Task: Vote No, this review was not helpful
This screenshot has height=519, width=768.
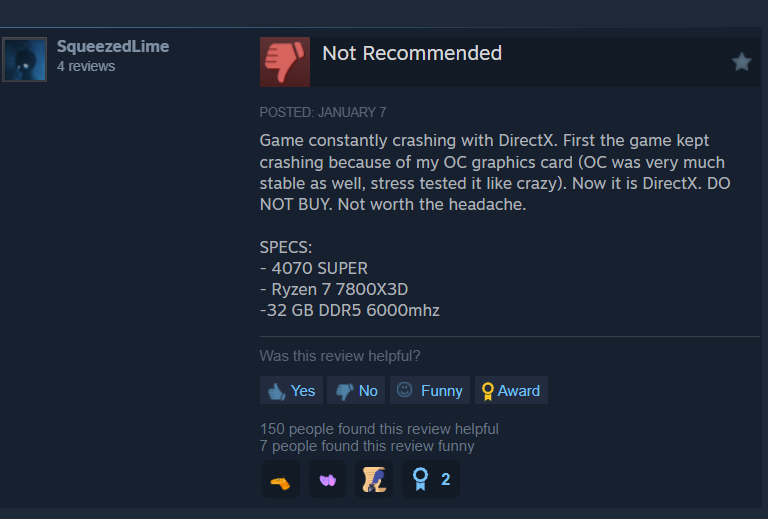Action: [x=356, y=390]
